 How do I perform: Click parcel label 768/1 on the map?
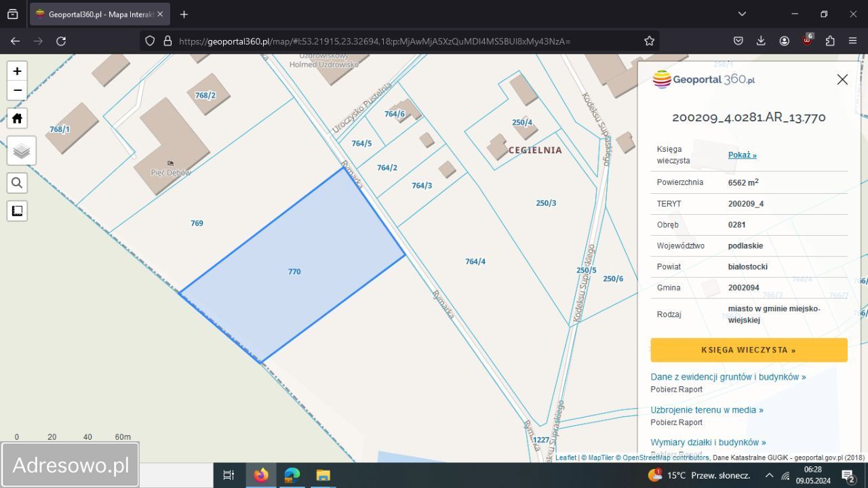[x=60, y=129]
